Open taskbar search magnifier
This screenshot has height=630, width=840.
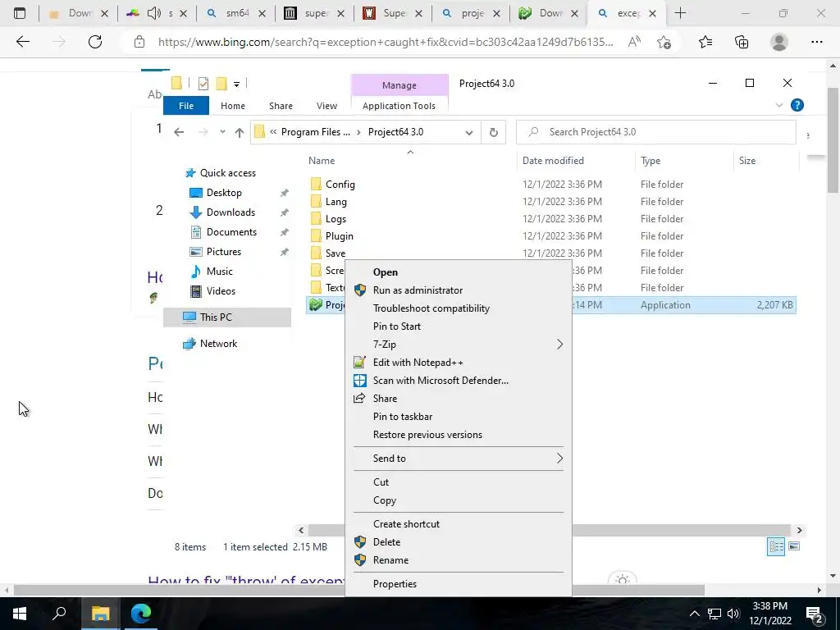[x=59, y=614]
